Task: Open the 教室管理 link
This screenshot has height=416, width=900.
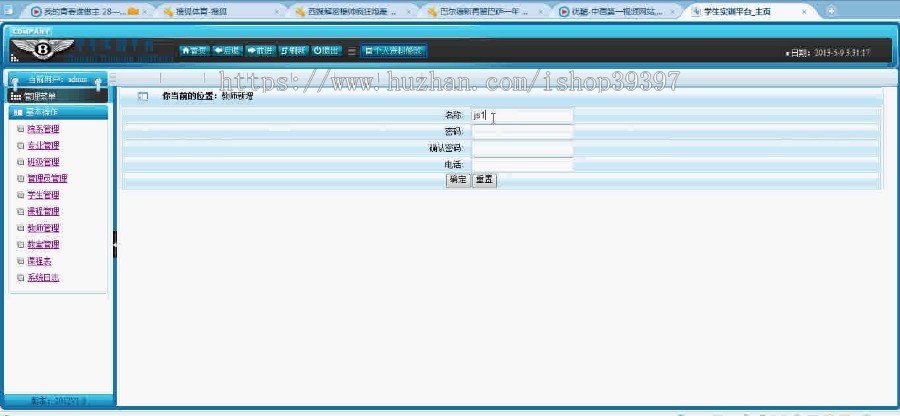Action: [x=43, y=244]
